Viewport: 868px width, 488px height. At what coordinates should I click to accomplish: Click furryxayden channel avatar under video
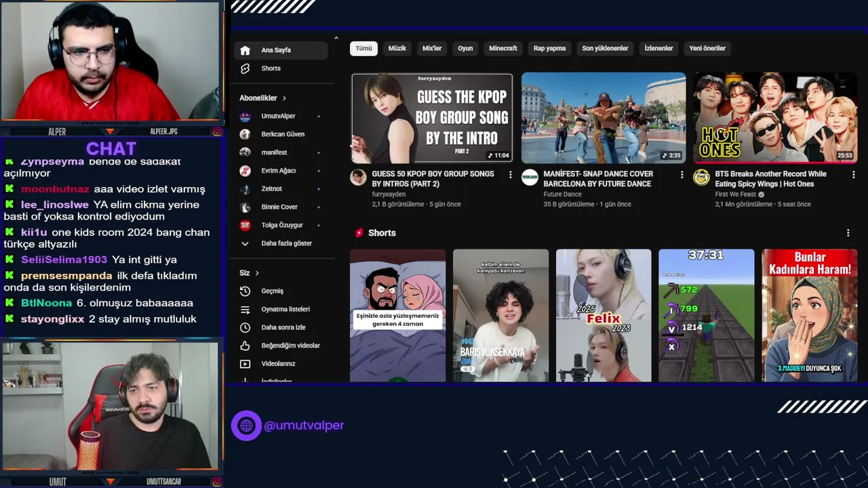pyautogui.click(x=358, y=178)
